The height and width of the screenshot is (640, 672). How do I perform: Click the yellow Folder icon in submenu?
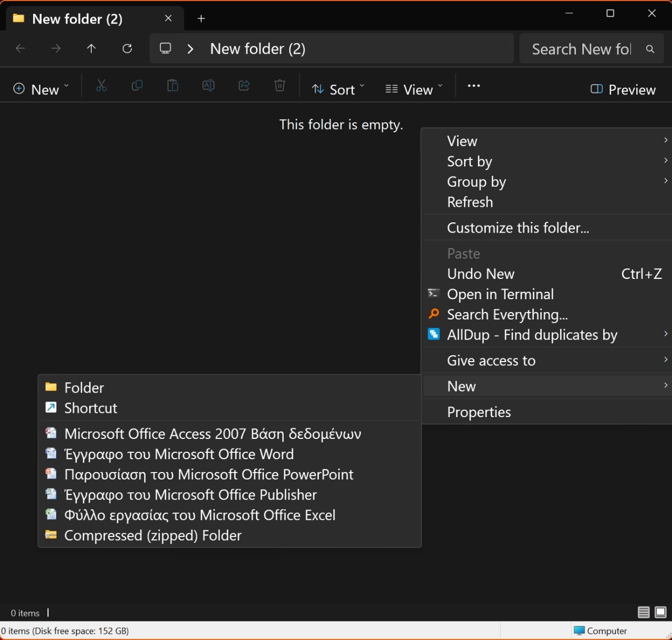51,387
